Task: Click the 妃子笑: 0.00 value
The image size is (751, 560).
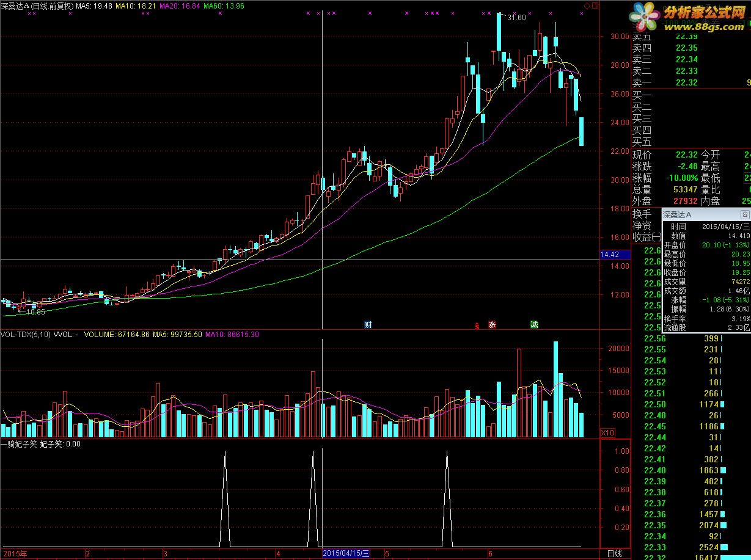Action: [x=60, y=444]
